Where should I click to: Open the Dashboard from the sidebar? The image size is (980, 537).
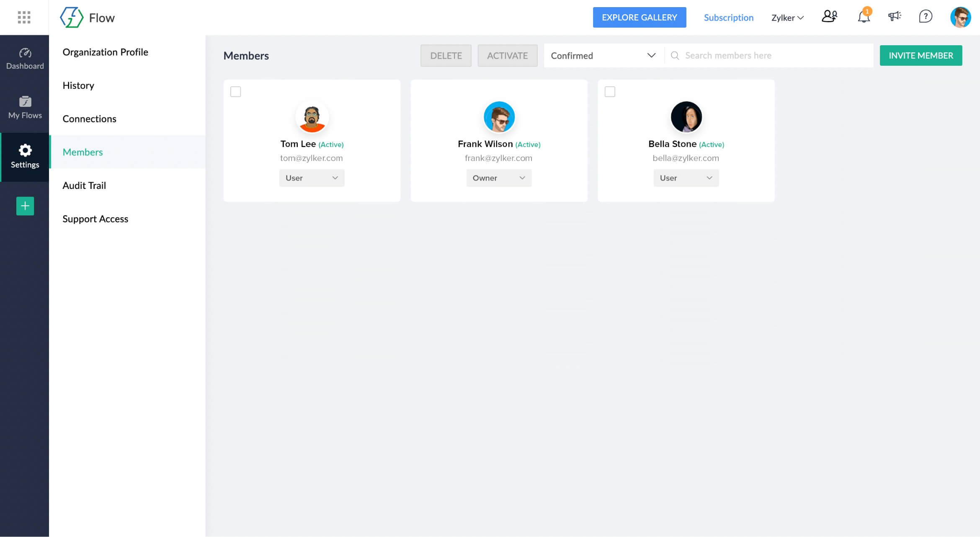point(25,59)
